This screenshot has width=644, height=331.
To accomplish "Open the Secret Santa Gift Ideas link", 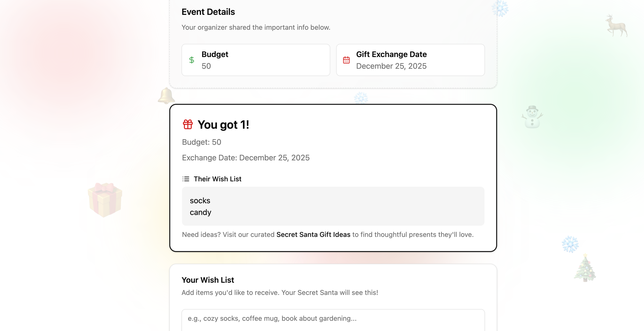I will (313, 234).
